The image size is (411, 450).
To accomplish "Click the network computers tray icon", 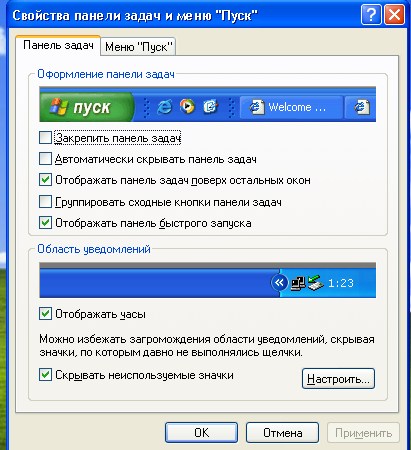I will 298,283.
